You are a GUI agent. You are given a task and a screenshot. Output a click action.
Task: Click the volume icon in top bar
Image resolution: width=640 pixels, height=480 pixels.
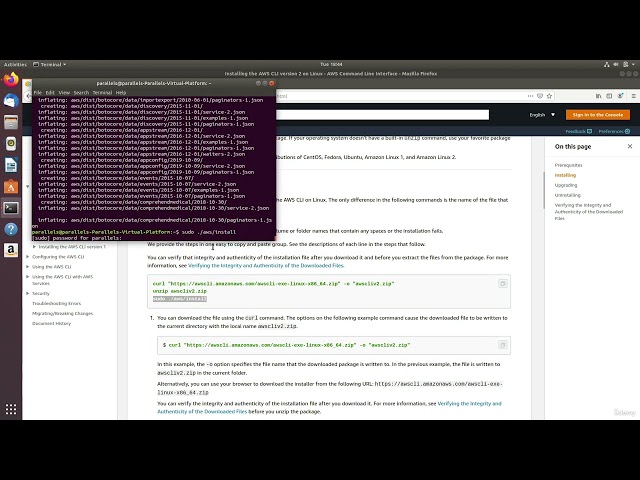click(x=616, y=64)
